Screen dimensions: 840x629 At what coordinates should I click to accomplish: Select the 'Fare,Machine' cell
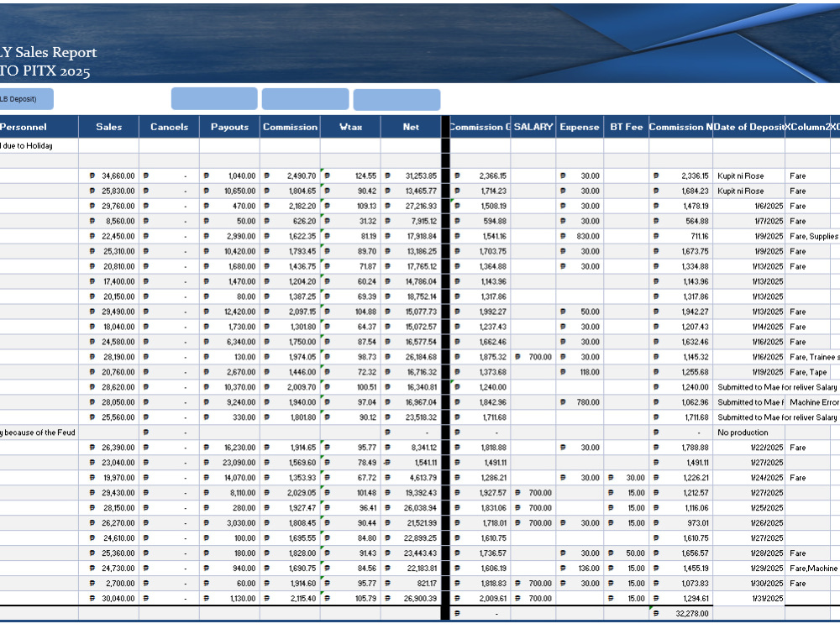812,568
